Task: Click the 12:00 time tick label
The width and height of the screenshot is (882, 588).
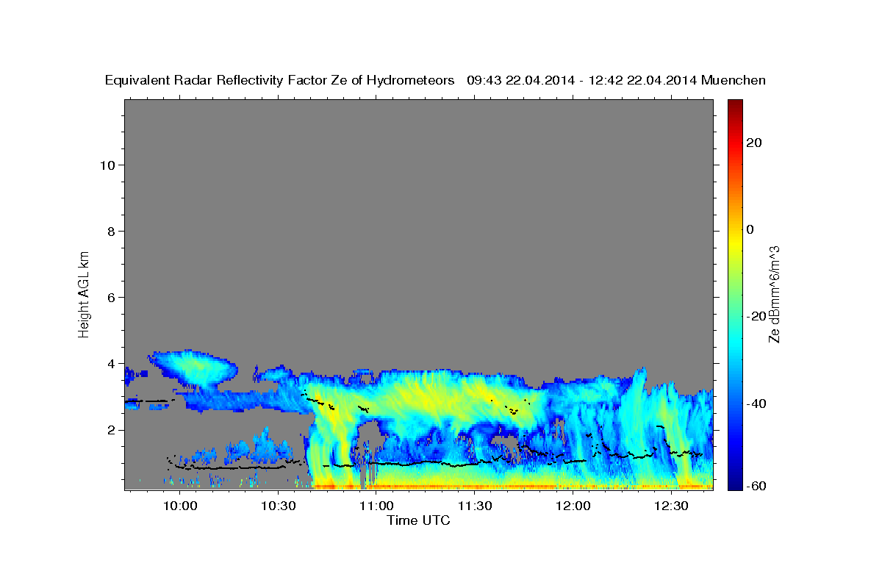Action: pyautogui.click(x=573, y=506)
